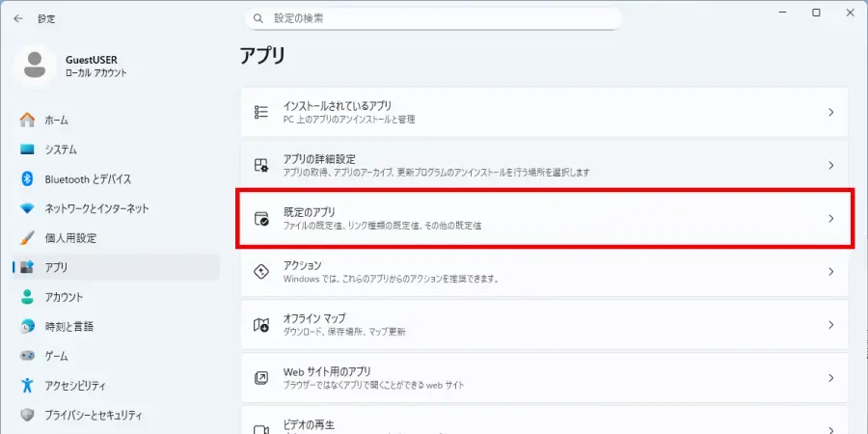Click the ネットワークとインターネット wifi icon
868x434 pixels.
27,208
